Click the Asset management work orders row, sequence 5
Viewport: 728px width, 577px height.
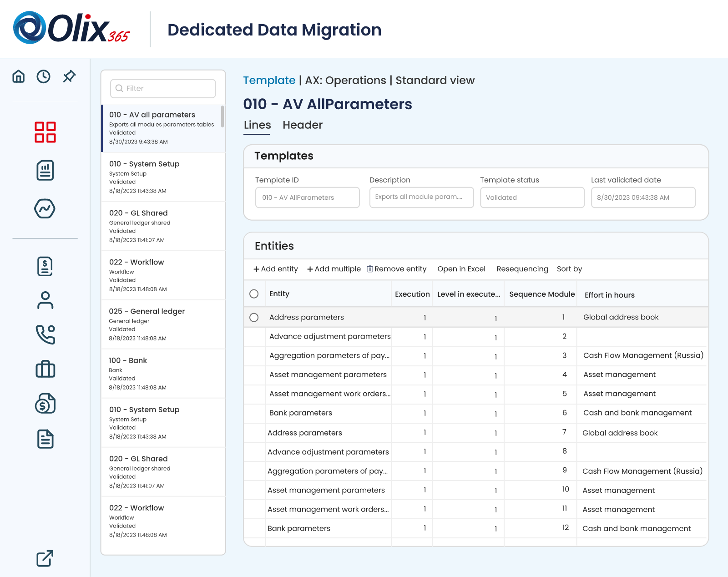[475, 394]
